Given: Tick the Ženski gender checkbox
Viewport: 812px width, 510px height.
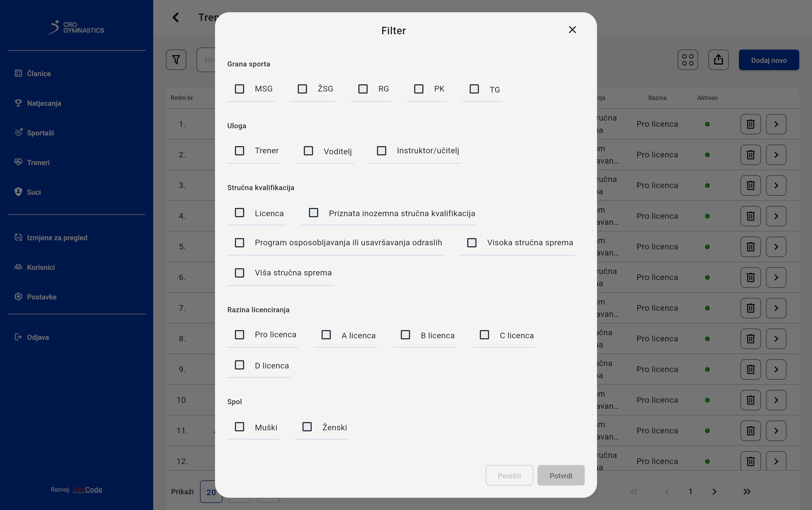Looking at the screenshot, I should click(307, 427).
